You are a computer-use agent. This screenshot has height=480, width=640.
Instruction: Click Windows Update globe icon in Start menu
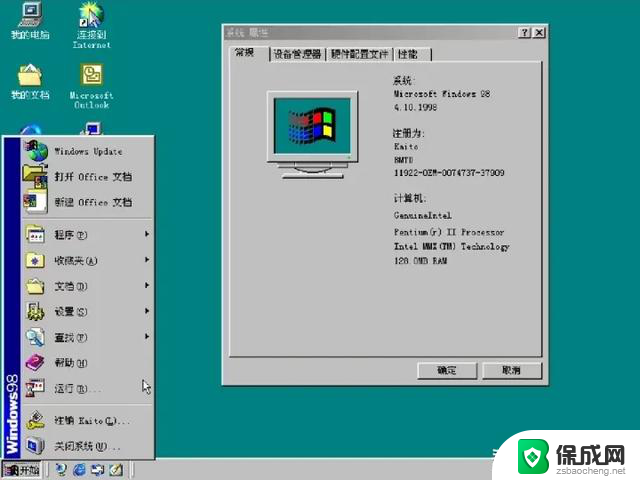(x=37, y=151)
